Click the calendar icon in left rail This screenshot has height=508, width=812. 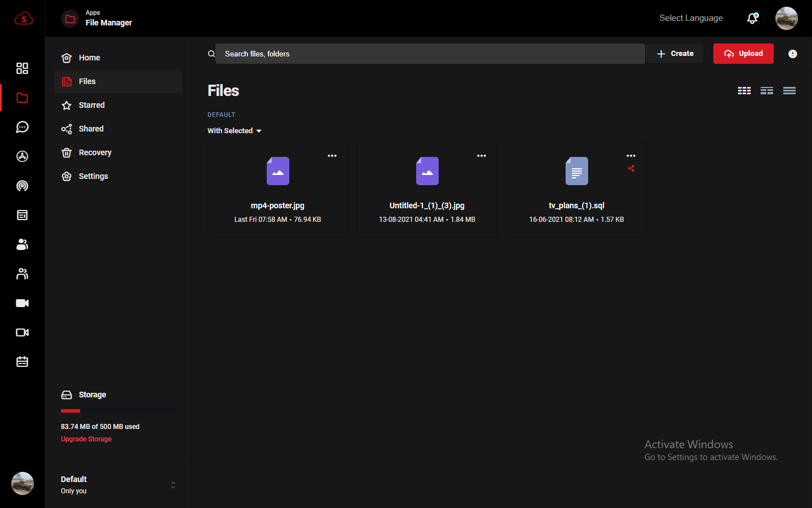(x=22, y=362)
